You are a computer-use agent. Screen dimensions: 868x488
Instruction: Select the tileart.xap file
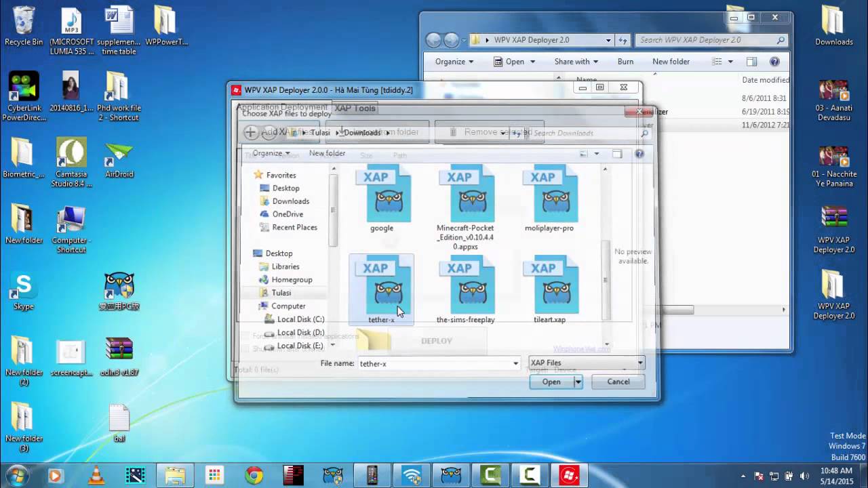point(549,289)
